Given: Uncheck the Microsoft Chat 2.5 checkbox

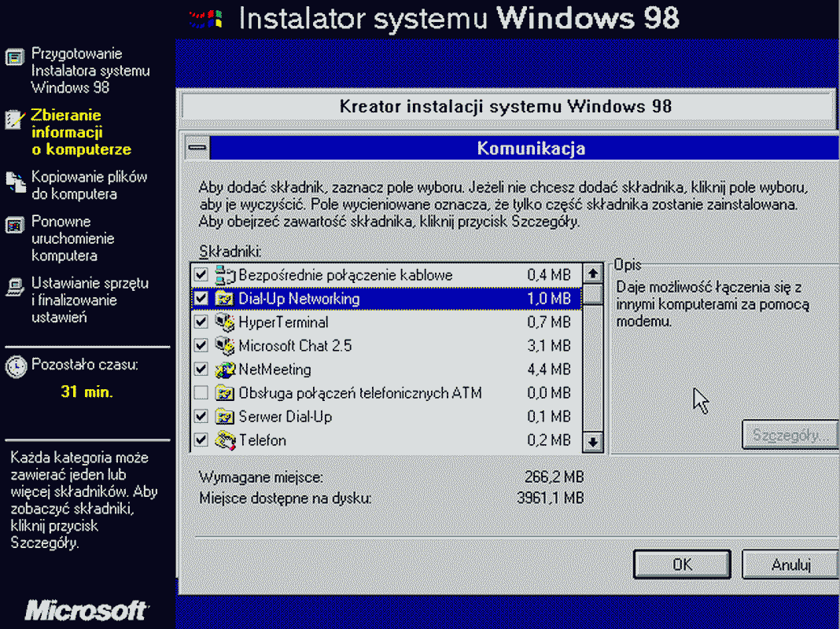Looking at the screenshot, I should [201, 345].
